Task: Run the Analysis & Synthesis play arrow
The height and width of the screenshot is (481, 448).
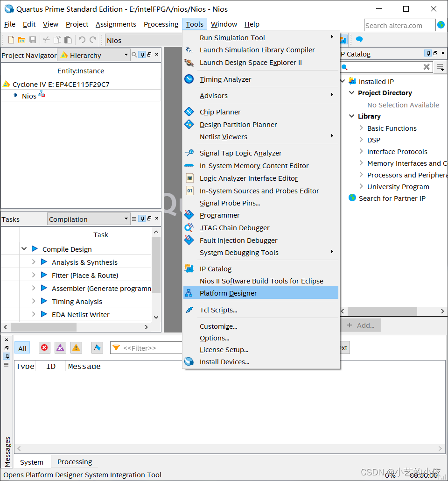Action: pos(44,262)
